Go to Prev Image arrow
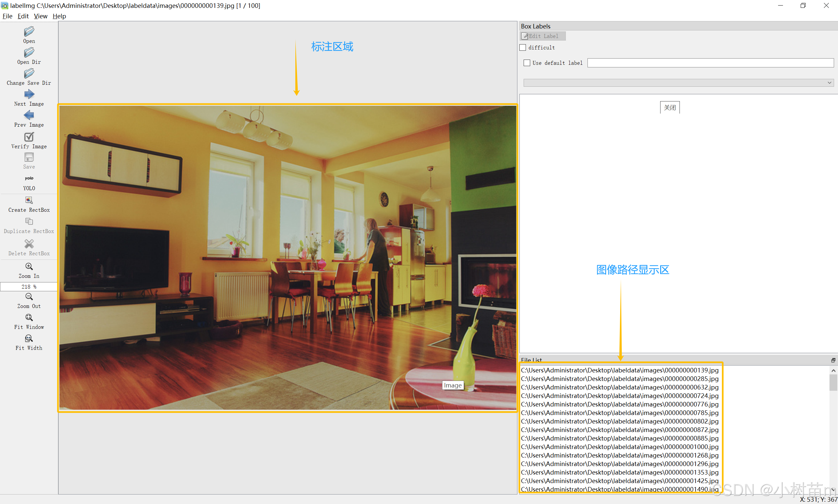 point(29,115)
